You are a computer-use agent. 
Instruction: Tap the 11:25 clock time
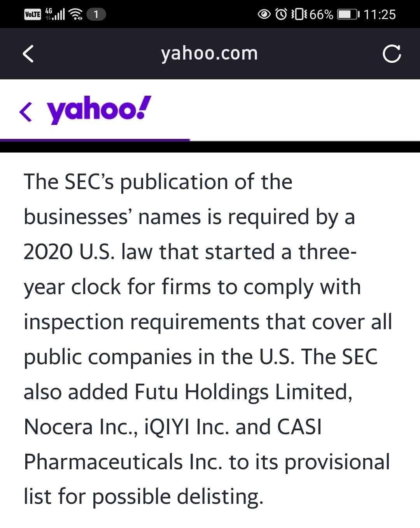(380, 14)
